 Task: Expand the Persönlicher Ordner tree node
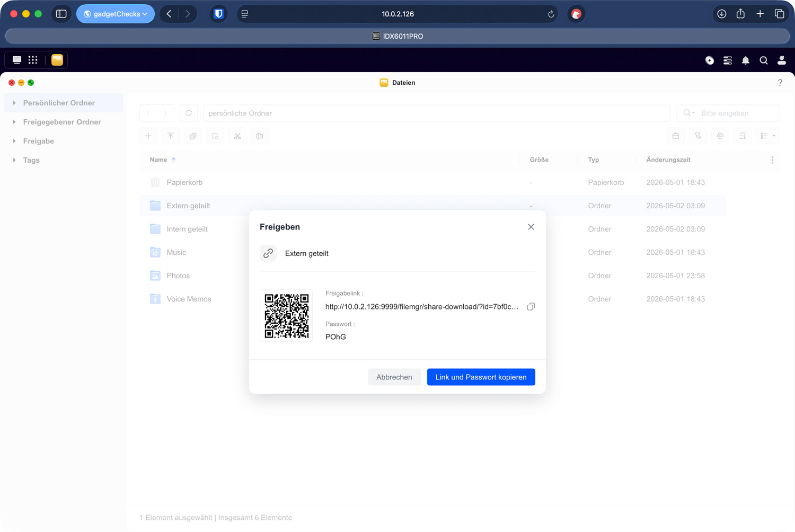(x=14, y=103)
